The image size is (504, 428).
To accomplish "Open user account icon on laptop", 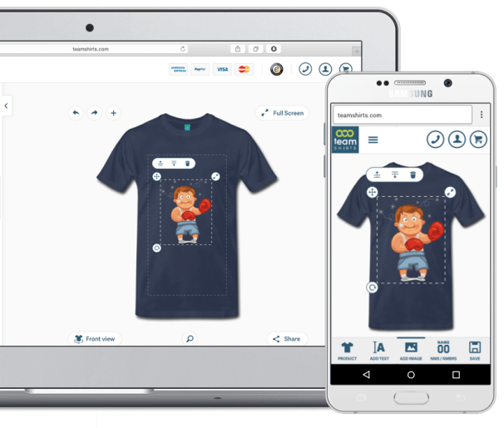I will [x=325, y=69].
